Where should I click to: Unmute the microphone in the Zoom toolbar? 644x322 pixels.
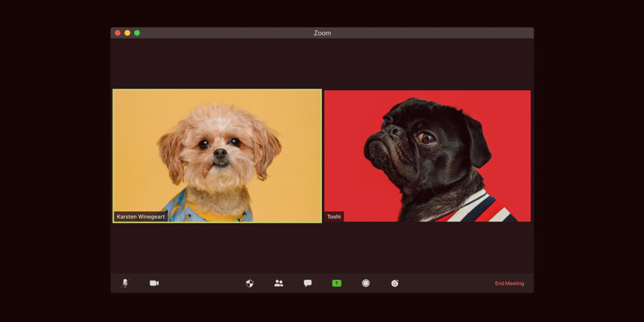125,283
